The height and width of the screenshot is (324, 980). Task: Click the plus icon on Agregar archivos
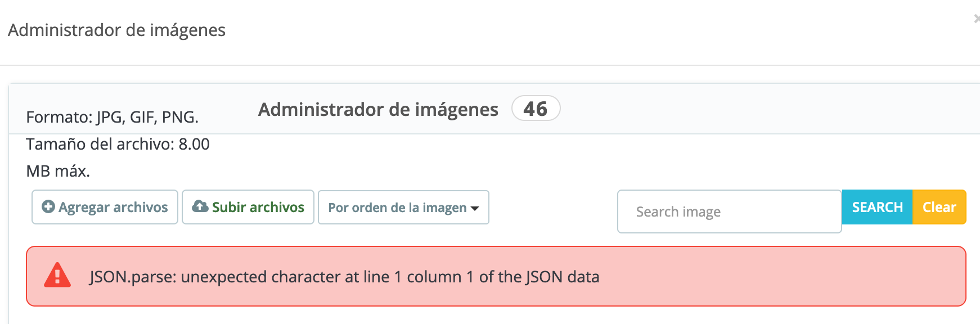pos(48,207)
